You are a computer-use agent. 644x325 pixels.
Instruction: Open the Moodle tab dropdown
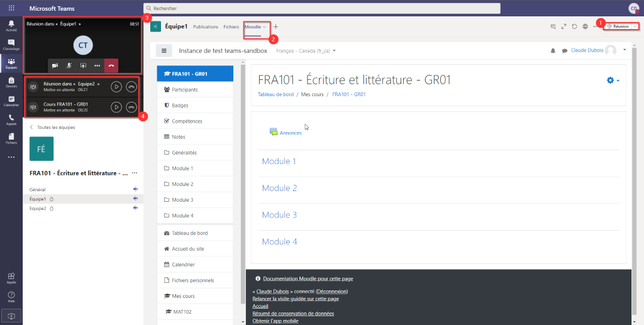[265, 26]
